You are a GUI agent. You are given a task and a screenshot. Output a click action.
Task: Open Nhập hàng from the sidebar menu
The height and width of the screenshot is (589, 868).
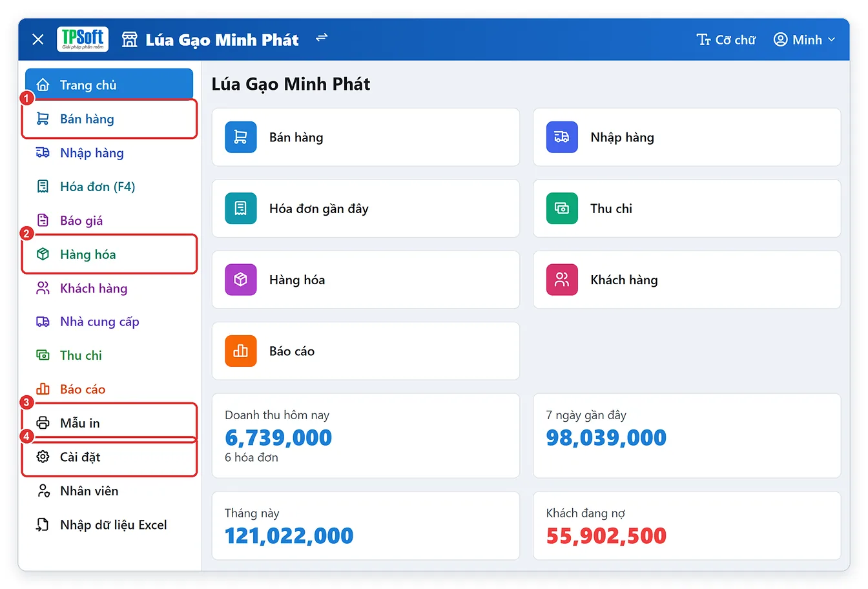[x=109, y=152]
